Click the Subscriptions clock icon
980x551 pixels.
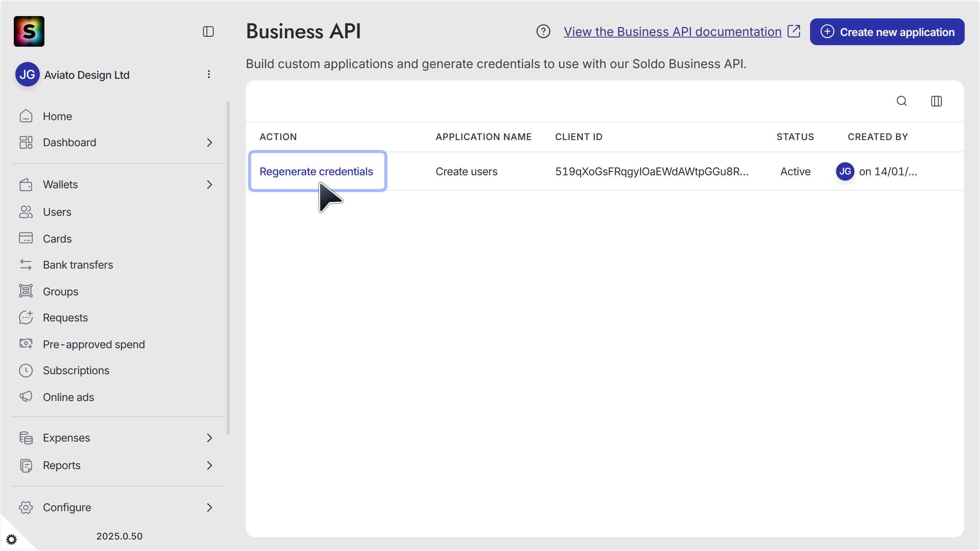pyautogui.click(x=26, y=370)
